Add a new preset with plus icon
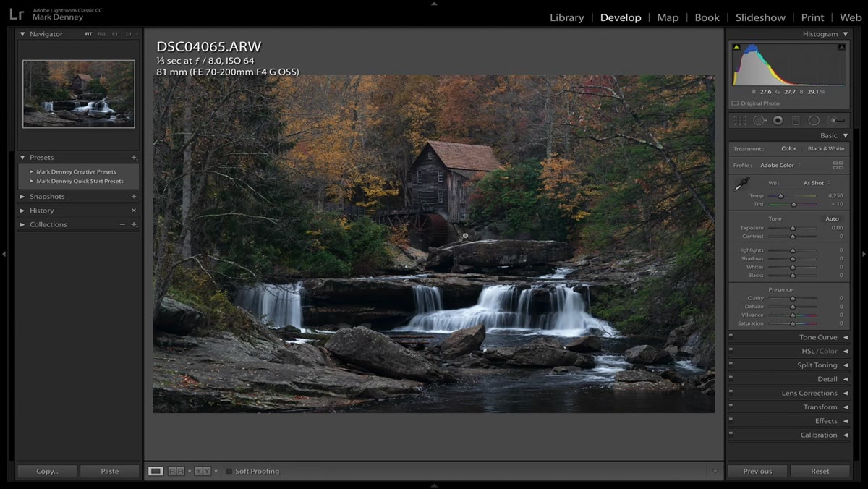 point(134,158)
